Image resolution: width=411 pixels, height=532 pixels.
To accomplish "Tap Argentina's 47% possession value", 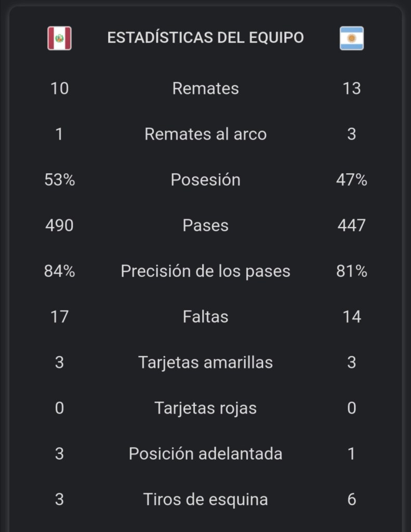I will [352, 180].
